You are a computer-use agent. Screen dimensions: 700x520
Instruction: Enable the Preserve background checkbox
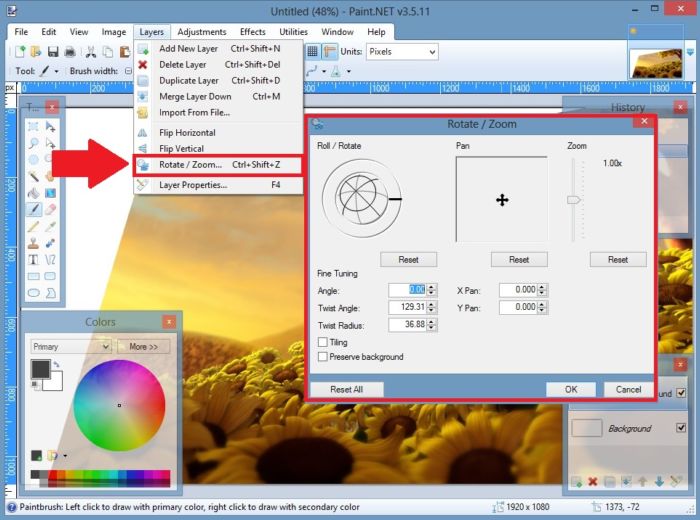coord(322,357)
